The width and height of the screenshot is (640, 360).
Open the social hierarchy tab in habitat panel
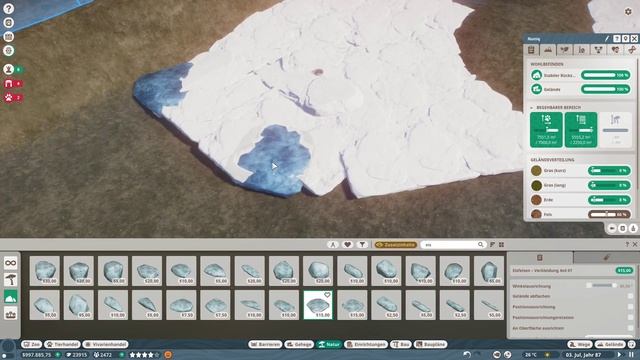[598, 50]
